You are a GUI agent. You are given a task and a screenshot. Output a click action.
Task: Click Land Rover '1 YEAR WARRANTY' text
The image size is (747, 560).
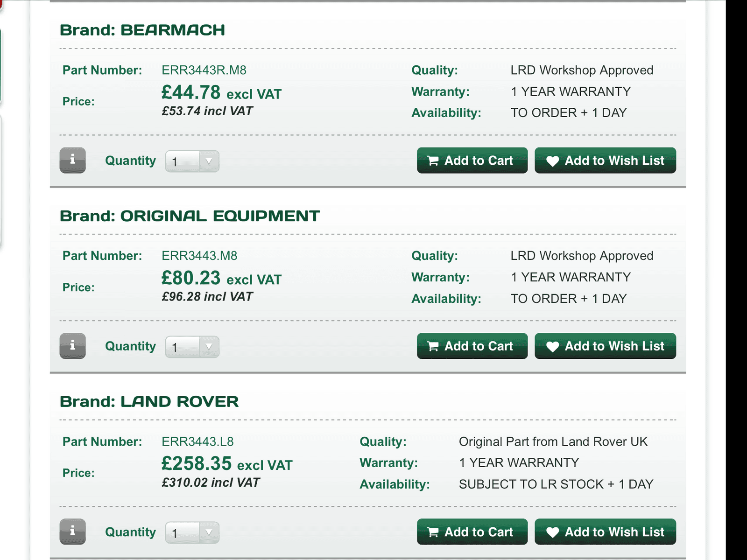(x=519, y=463)
